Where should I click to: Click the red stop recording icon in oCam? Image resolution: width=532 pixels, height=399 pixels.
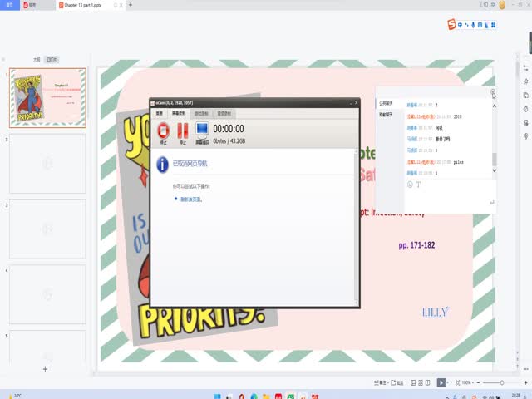point(163,131)
